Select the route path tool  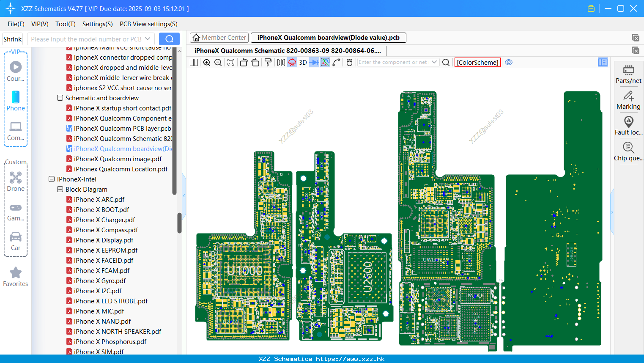[x=337, y=63]
